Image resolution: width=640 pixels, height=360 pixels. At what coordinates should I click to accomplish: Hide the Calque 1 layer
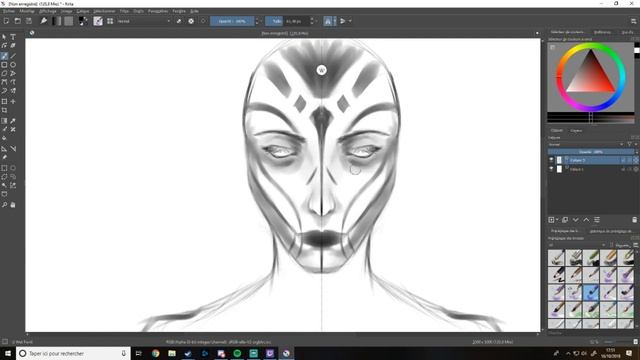[x=551, y=169]
